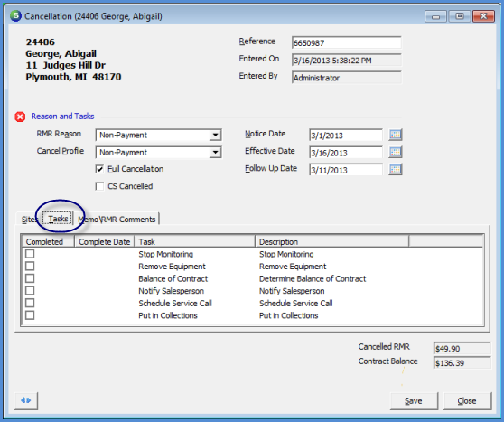Open the Notice Date calendar picker
Screen dimensions: 504x422
click(x=396, y=135)
